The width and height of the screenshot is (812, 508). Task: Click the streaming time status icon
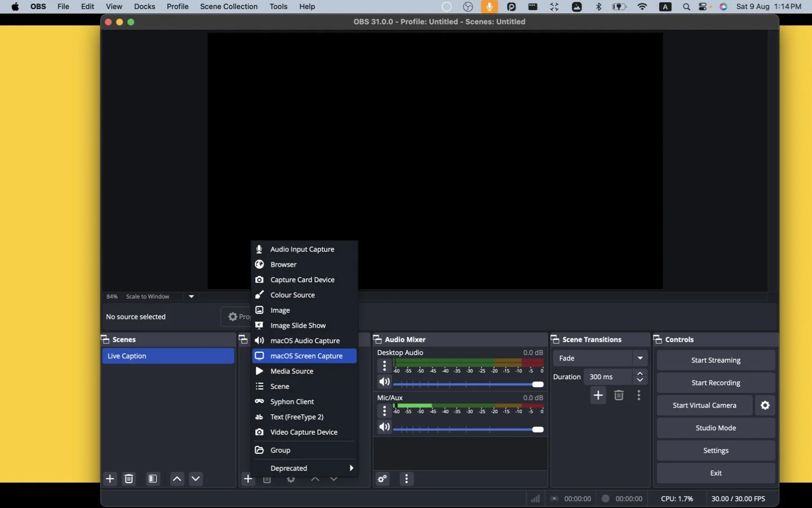pyautogui.click(x=554, y=498)
